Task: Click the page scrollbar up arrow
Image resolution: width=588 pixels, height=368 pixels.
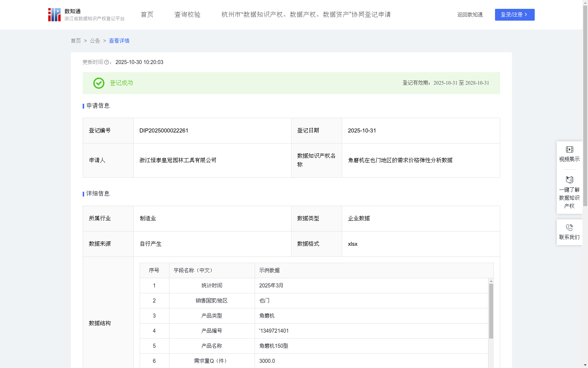Action: [585, 3]
